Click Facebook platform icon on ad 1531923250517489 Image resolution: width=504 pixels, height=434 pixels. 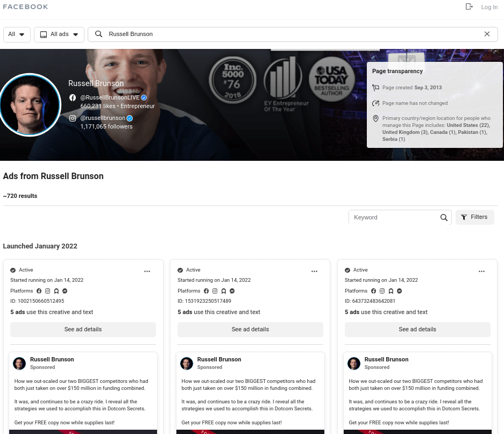207,291
